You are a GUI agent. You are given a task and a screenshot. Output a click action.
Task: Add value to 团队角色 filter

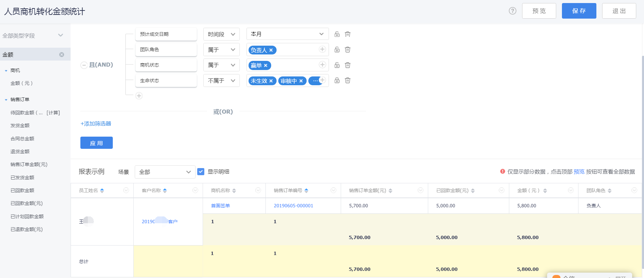(322, 49)
